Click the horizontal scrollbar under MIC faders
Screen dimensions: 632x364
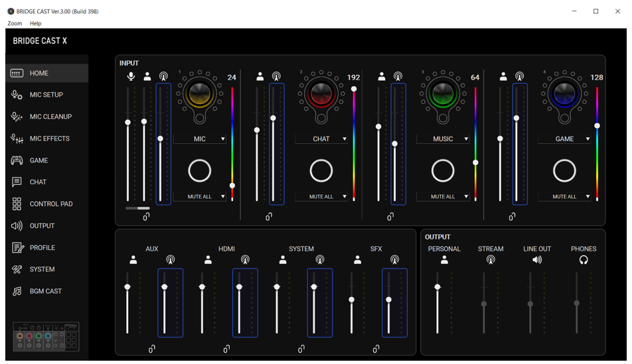tap(137, 208)
